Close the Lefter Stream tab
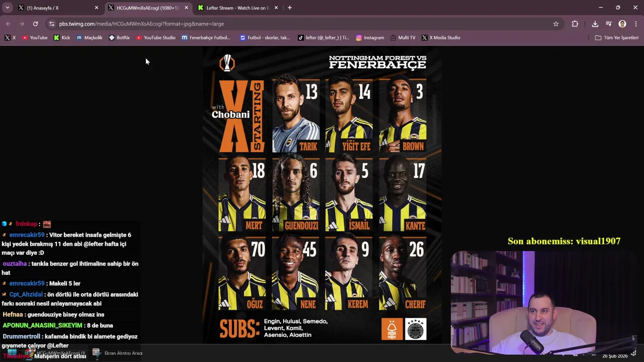The width and height of the screenshot is (644, 362). pos(276,8)
